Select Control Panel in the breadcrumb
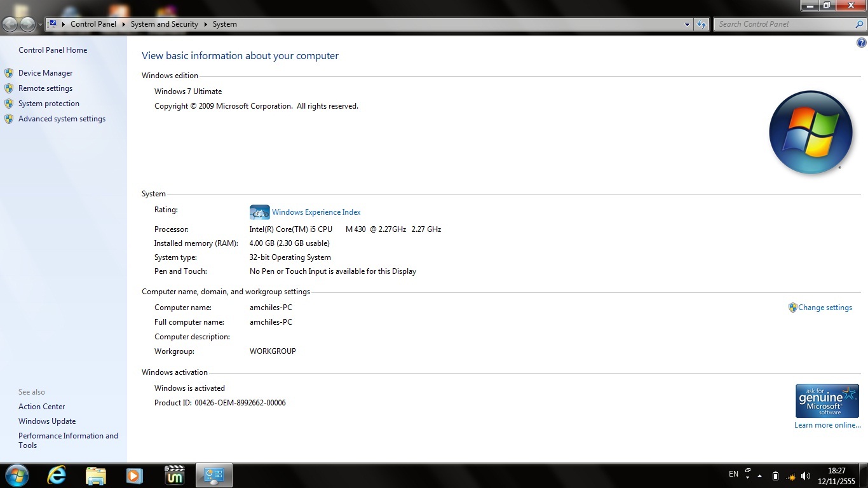868x488 pixels. click(93, 24)
